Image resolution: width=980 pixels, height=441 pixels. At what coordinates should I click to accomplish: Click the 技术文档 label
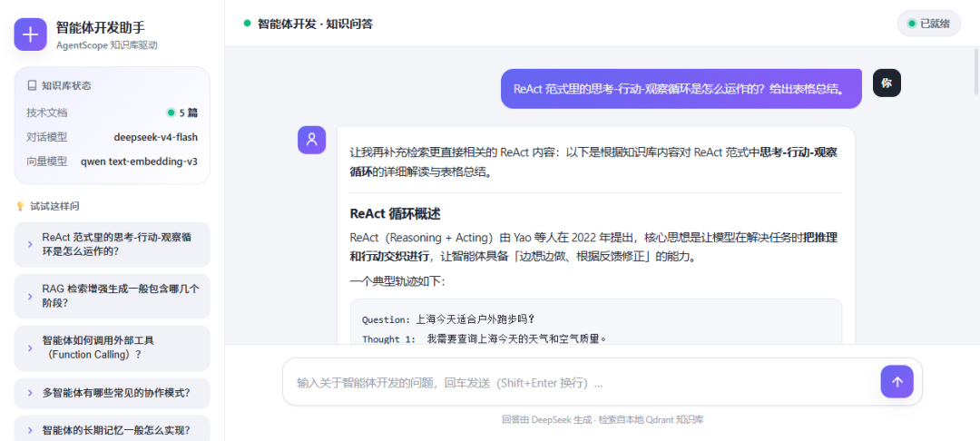(x=47, y=113)
